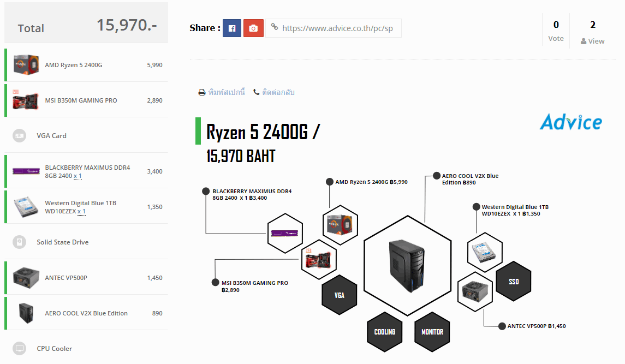Select the AERO COOL V2X Blue Edition row
625x364 pixels.
pyautogui.click(x=86, y=313)
